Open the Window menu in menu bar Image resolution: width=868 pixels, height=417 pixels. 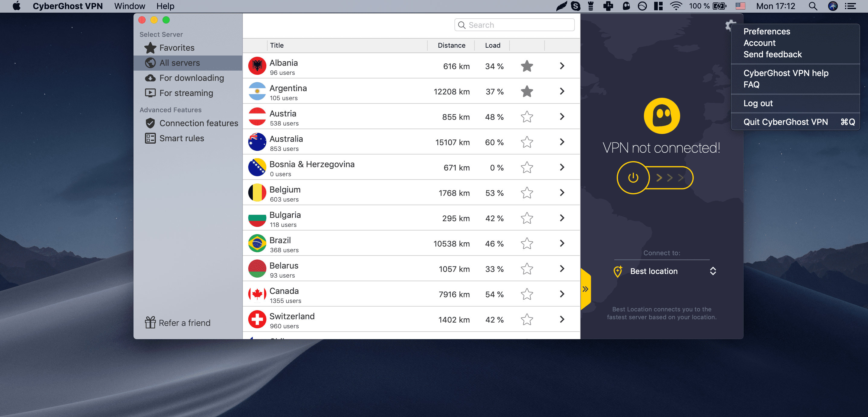(129, 6)
